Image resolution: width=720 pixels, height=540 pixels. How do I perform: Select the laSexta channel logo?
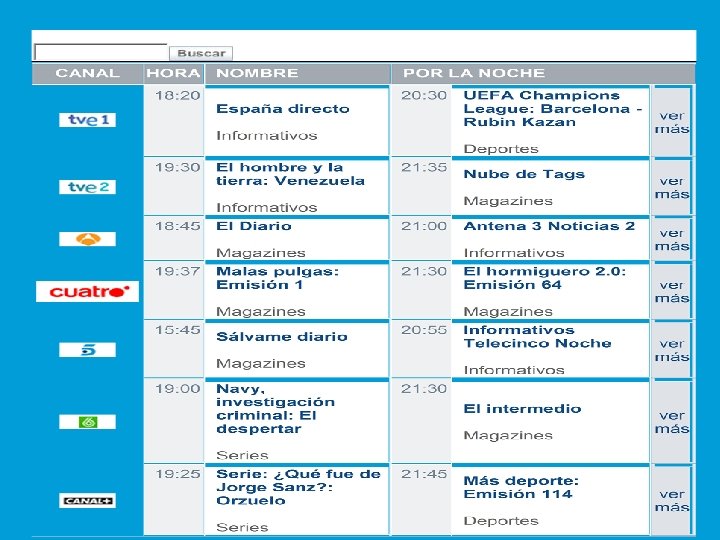87,422
